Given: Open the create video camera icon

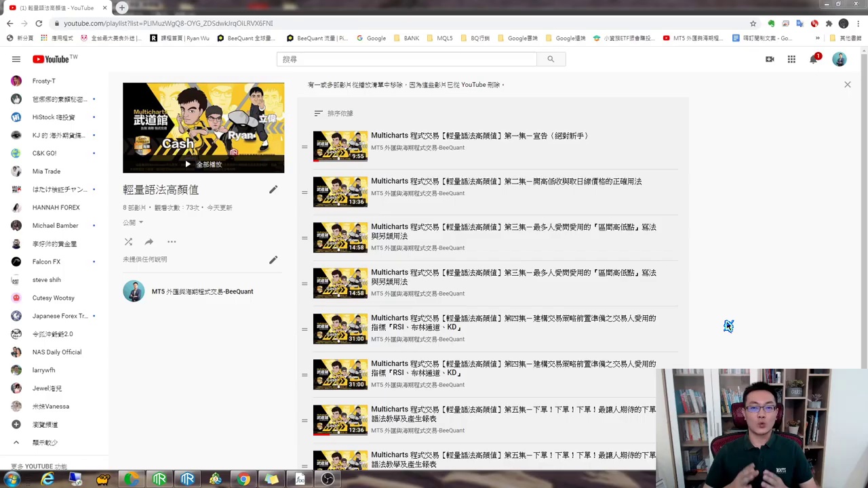Looking at the screenshot, I should point(770,60).
